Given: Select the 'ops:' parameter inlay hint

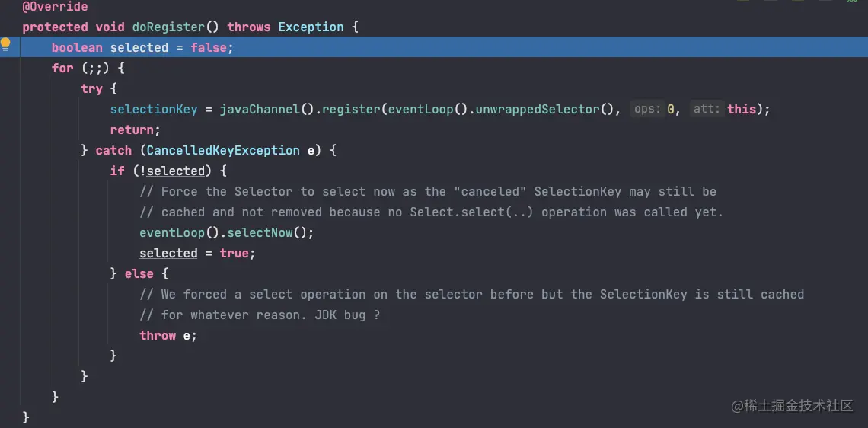Looking at the screenshot, I should pos(648,109).
